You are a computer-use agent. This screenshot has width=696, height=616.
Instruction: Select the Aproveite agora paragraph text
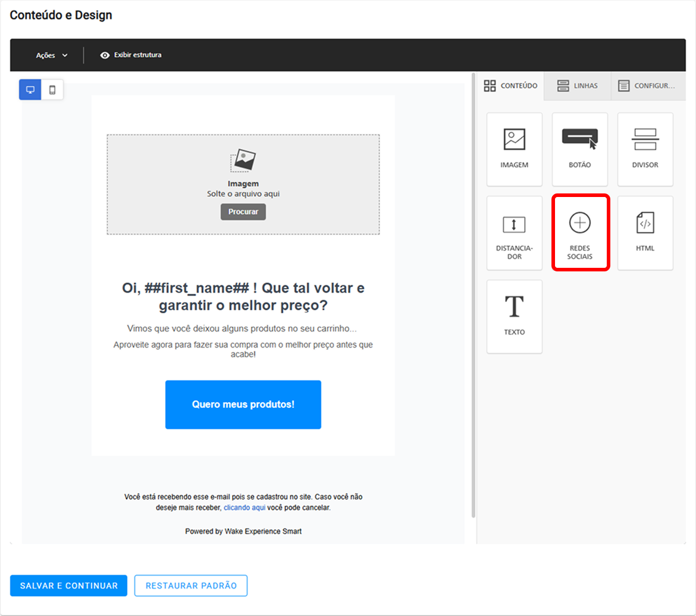point(243,349)
